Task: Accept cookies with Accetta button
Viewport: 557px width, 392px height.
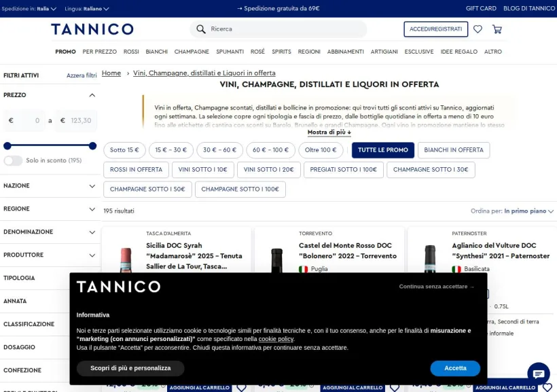Action: (455, 368)
